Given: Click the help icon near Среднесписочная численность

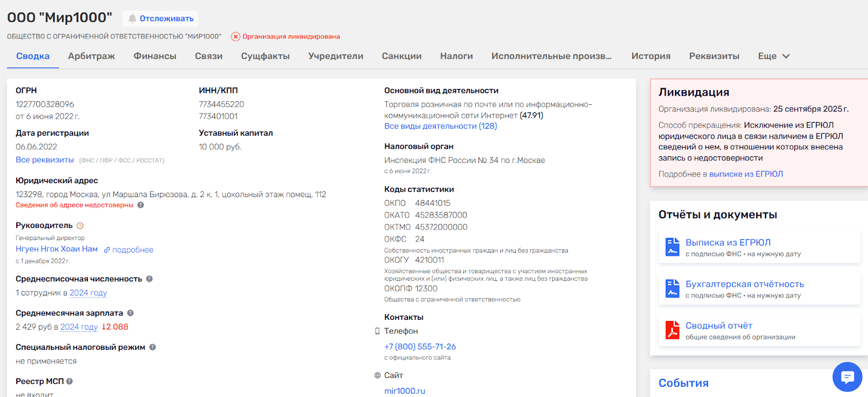Looking at the screenshot, I should 149,279.
